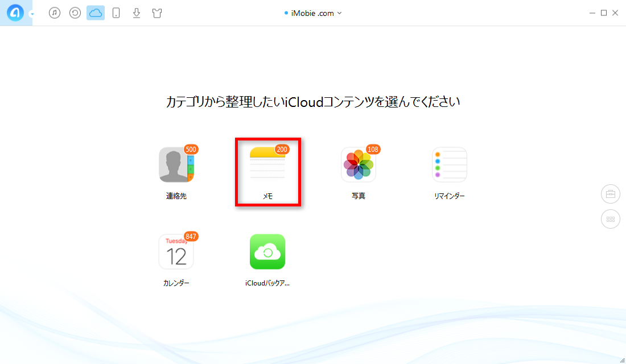Screen dimensions: 626x364
Task: Close the AnyTrans window
Action: (x=615, y=13)
